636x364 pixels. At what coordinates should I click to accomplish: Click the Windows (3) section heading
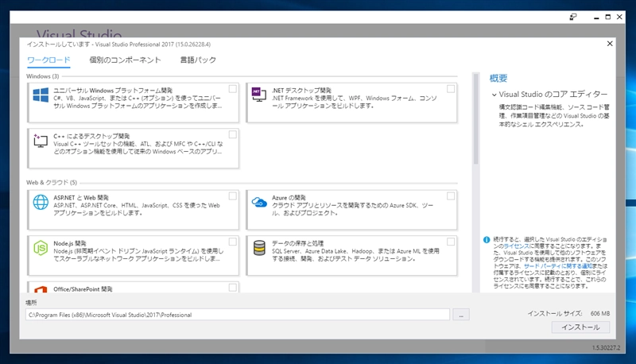(43, 76)
